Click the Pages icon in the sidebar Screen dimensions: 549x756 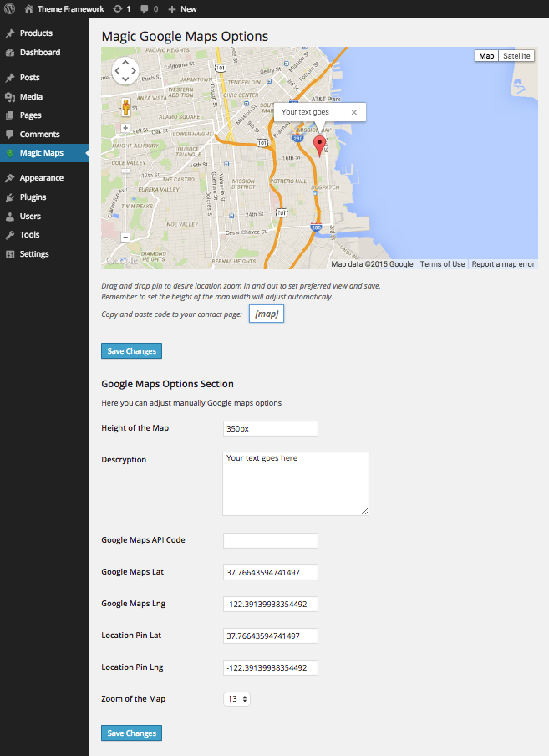click(x=10, y=115)
